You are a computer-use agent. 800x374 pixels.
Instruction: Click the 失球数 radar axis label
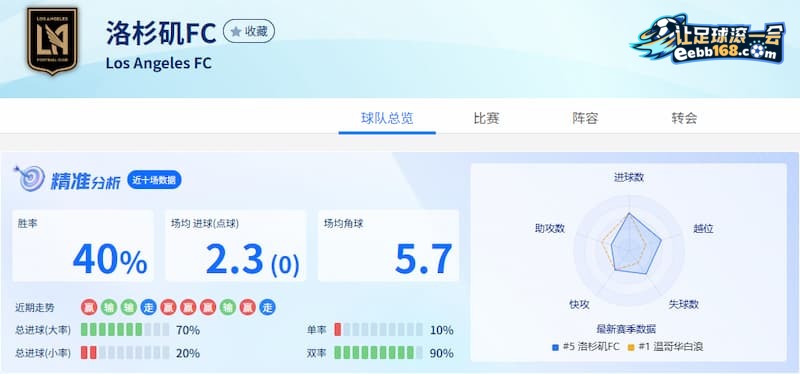684,305
